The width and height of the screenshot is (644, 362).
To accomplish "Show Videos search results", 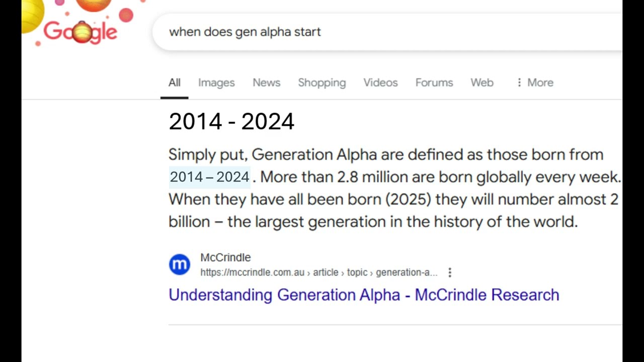I will tap(380, 82).
